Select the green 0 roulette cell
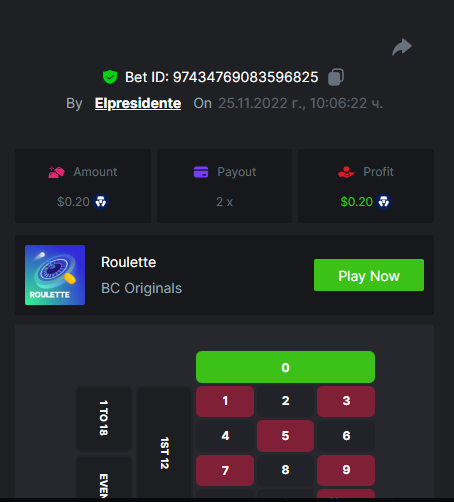The height and width of the screenshot is (502, 454). coord(285,367)
